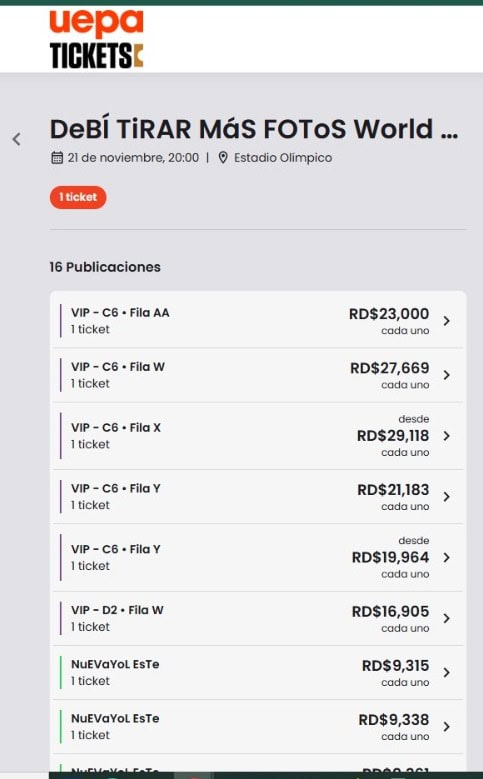This screenshot has width=483, height=779.
Task: Open the 1 ticket quantity filter
Action: coord(78,197)
